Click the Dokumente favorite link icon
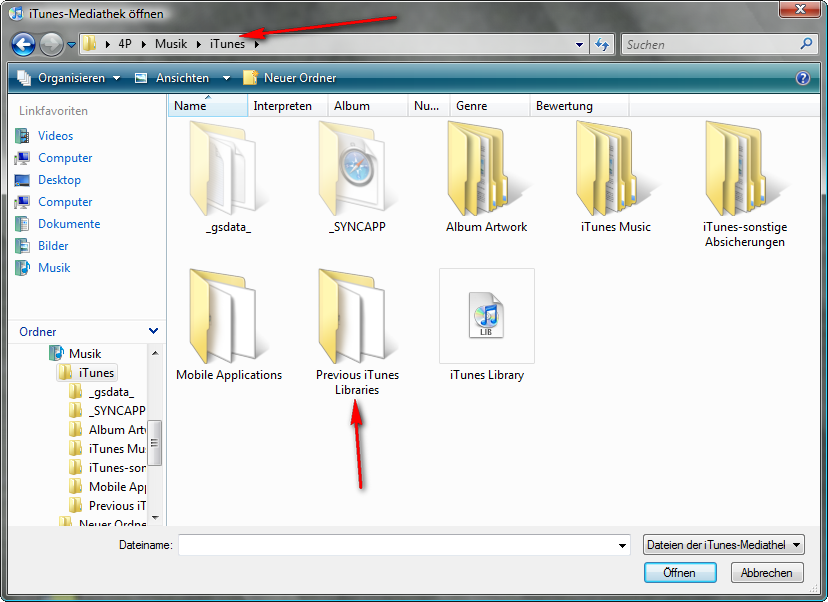This screenshot has width=828, height=602. coord(22,224)
